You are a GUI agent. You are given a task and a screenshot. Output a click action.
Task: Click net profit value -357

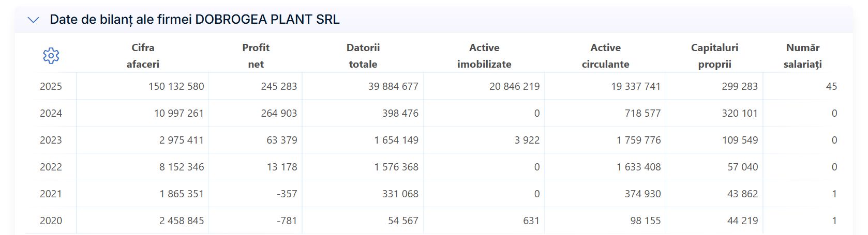click(x=287, y=194)
